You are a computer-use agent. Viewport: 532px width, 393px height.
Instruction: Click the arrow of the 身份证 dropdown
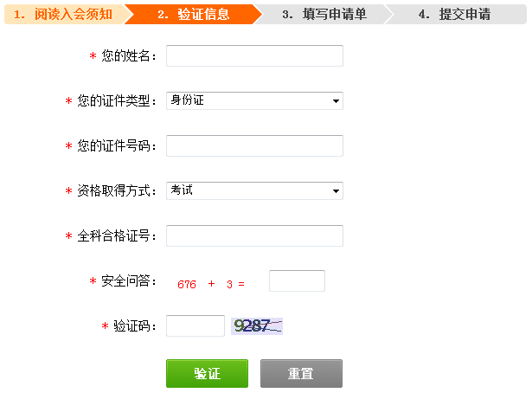coord(336,100)
